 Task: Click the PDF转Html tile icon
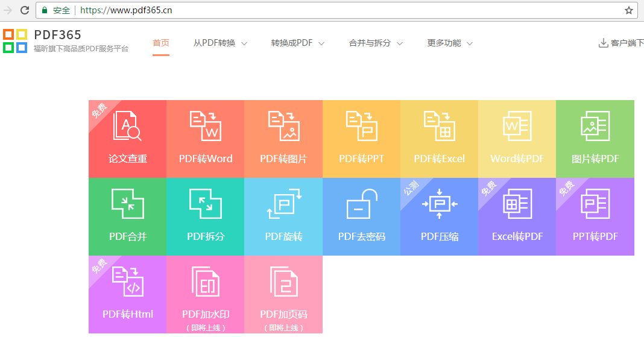(x=128, y=282)
